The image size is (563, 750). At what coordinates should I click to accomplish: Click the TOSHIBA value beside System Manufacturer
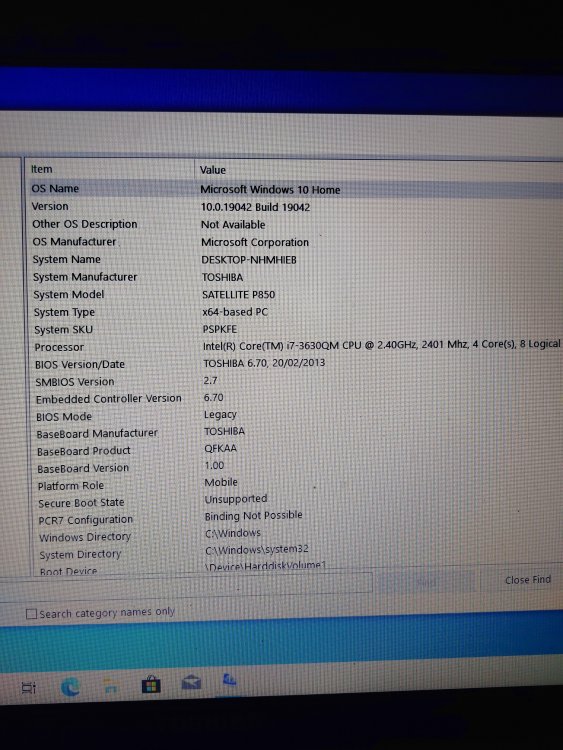coord(222,277)
